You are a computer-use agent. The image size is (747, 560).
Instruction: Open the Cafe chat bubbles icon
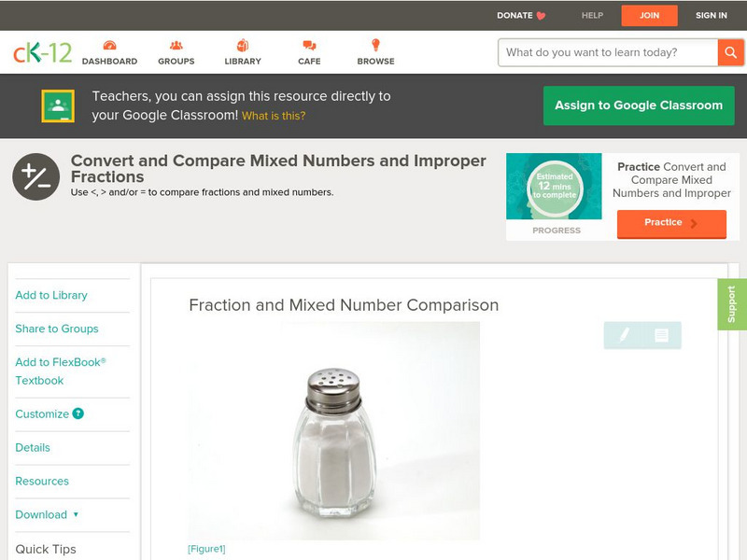tap(309, 46)
